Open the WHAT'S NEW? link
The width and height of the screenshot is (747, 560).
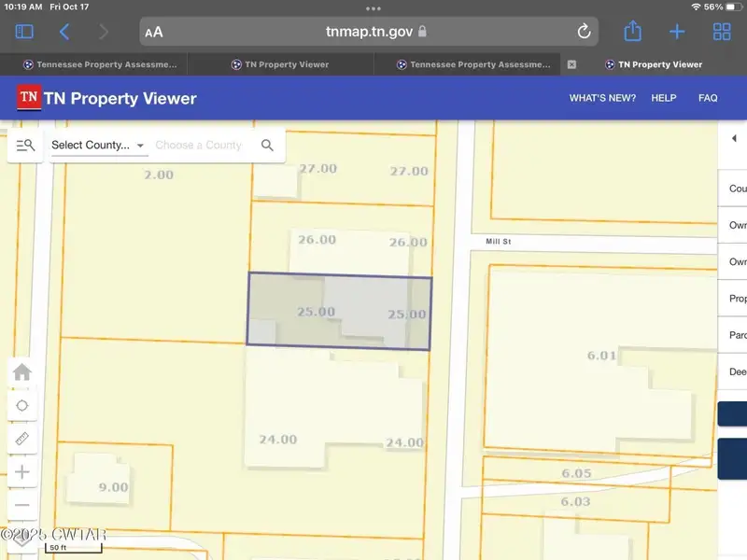602,98
